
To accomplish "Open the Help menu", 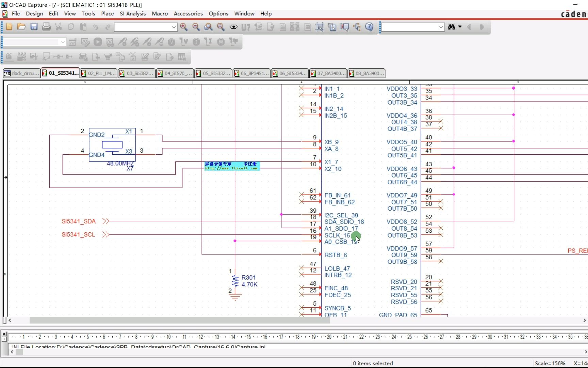I will [266, 14].
